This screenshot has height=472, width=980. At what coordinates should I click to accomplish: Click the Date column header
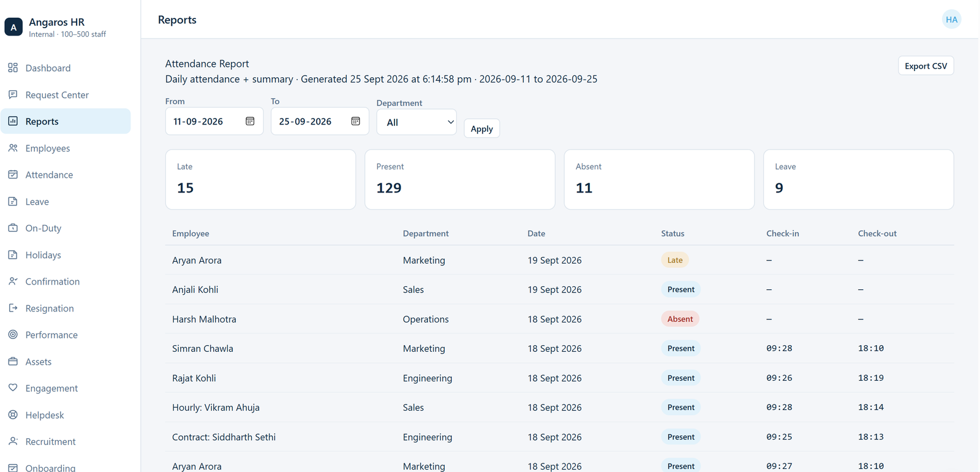[x=536, y=234]
